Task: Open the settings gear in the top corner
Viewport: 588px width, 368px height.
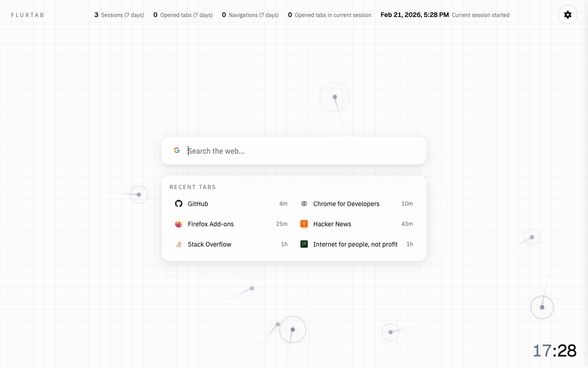Action: point(567,15)
